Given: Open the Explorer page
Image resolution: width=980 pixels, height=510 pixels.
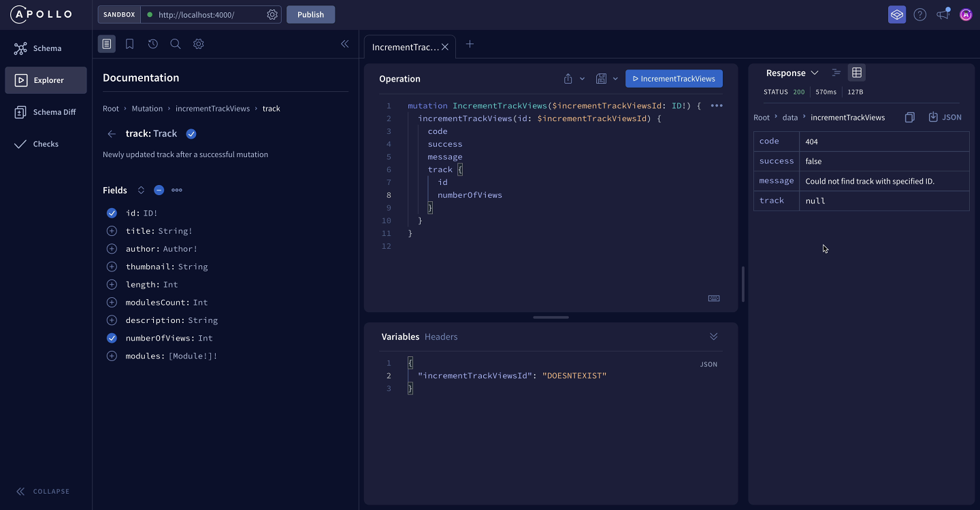Looking at the screenshot, I should coord(46,80).
